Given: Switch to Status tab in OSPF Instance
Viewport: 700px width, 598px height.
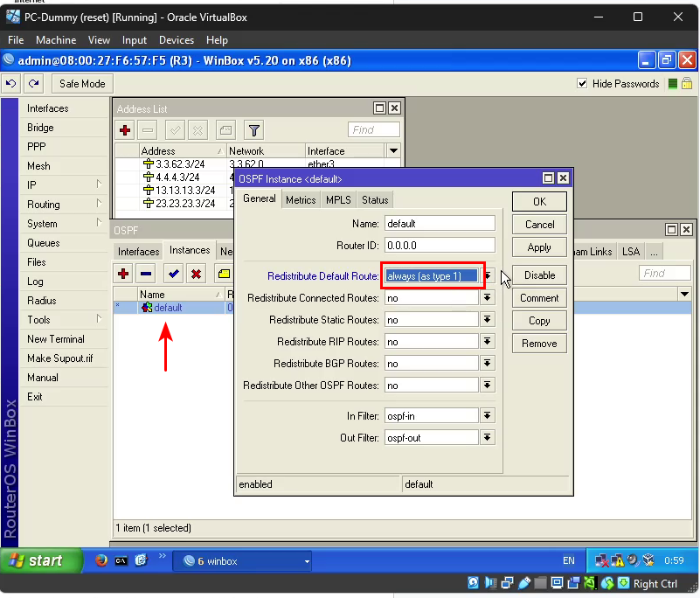Looking at the screenshot, I should tap(375, 199).
